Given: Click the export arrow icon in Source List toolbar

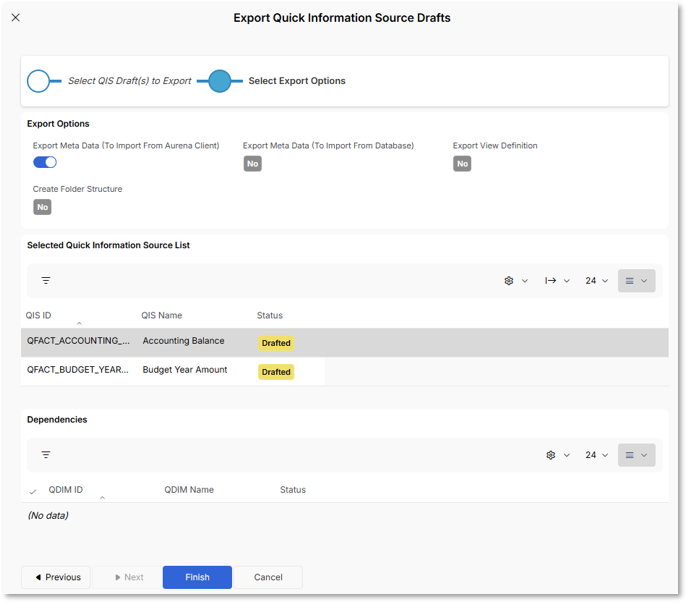Looking at the screenshot, I should tap(551, 281).
